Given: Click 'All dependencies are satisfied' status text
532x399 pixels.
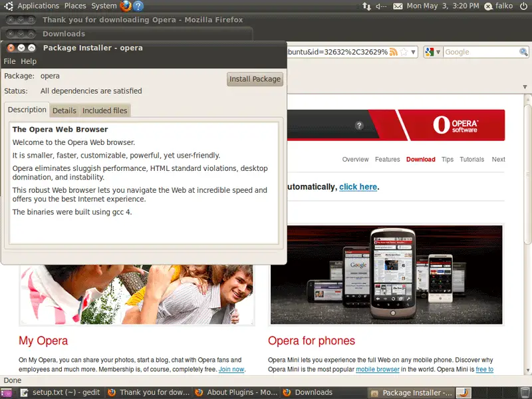Looking at the screenshot, I should (91, 91).
